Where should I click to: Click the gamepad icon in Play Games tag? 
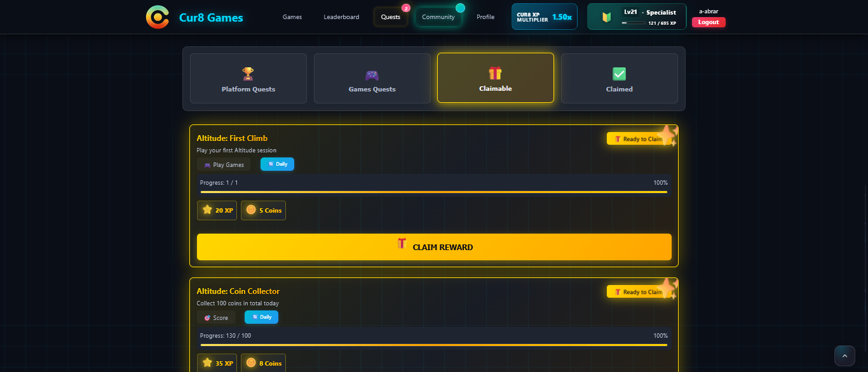point(207,165)
